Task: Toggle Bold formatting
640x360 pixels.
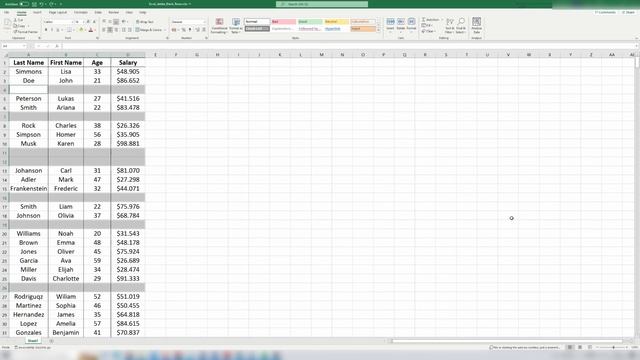Action: (x=46, y=30)
